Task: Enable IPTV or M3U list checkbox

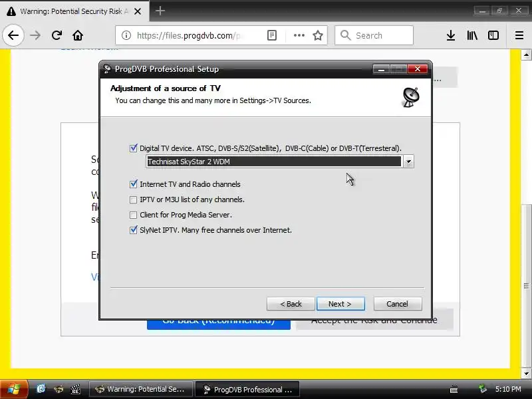Action: 134,200
